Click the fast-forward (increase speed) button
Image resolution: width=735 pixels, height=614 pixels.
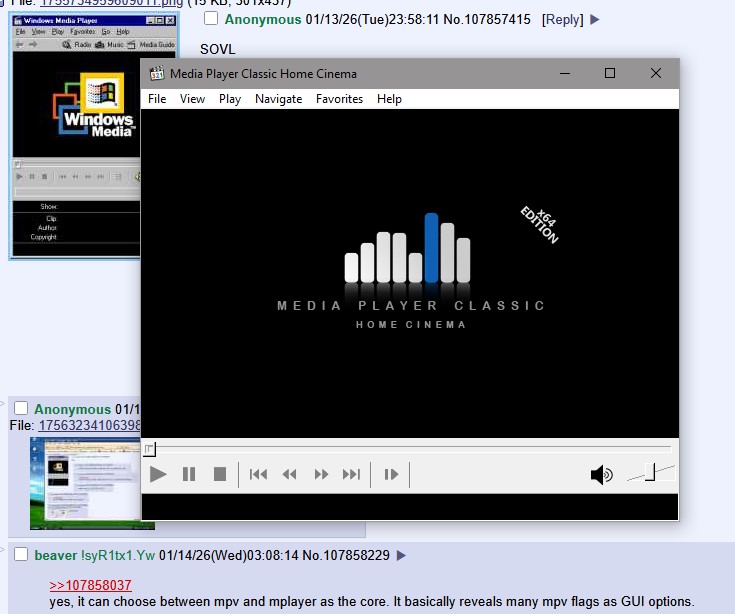pyautogui.click(x=321, y=474)
